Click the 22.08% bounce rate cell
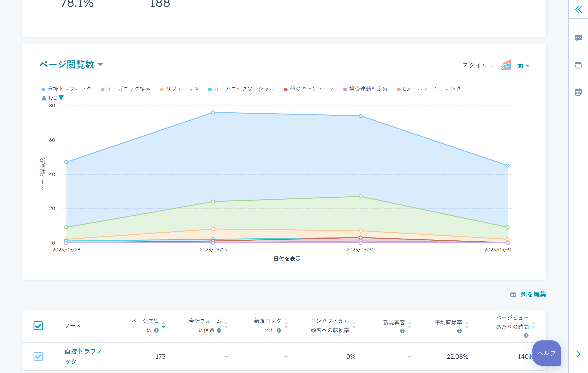The height and width of the screenshot is (373, 588). tap(457, 357)
